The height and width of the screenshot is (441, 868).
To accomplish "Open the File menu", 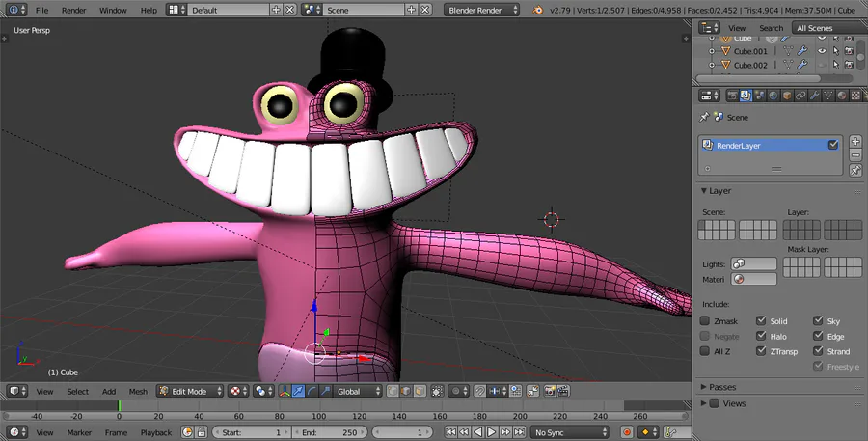I will (x=42, y=10).
